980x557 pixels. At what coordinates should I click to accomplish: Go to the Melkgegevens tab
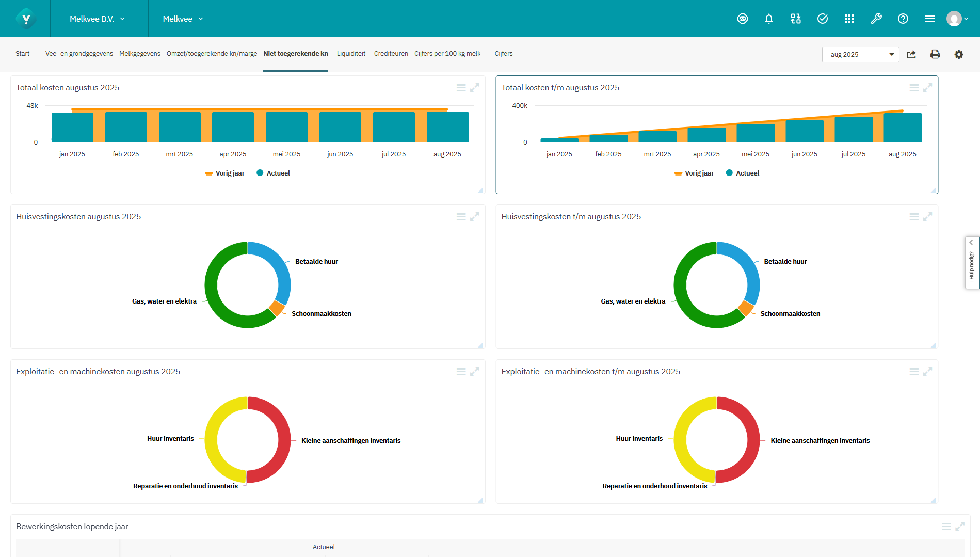tap(139, 54)
